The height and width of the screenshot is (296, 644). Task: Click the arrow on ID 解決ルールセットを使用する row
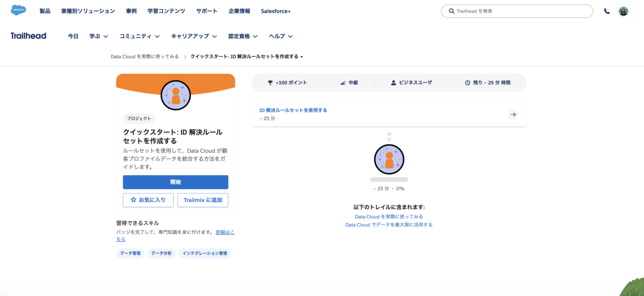click(513, 114)
